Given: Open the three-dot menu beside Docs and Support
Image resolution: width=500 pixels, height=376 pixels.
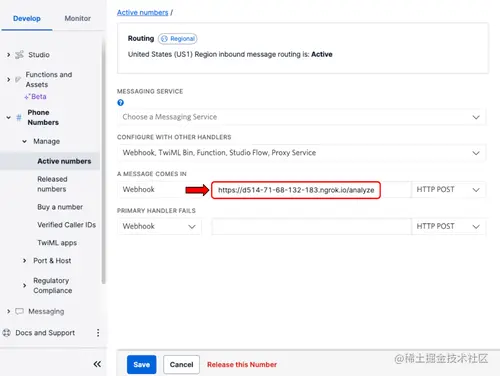Looking at the screenshot, I should 98,333.
